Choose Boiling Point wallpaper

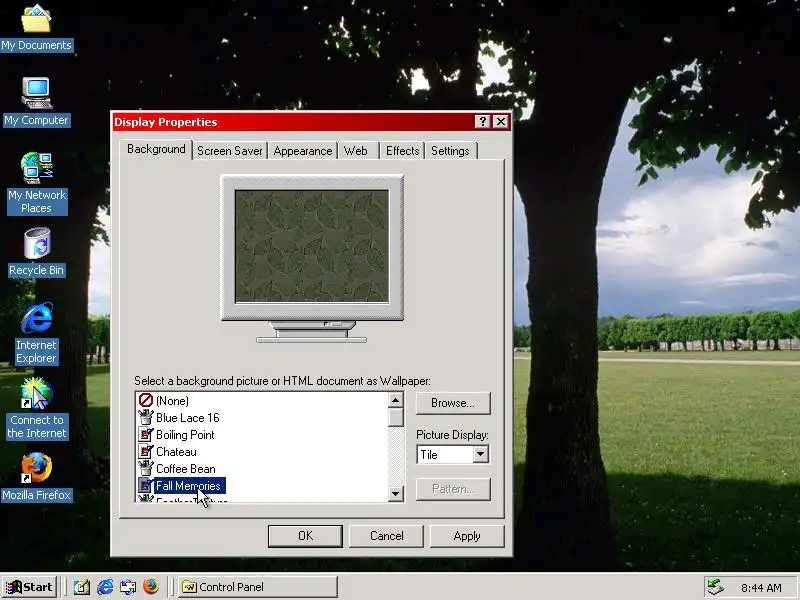click(185, 435)
